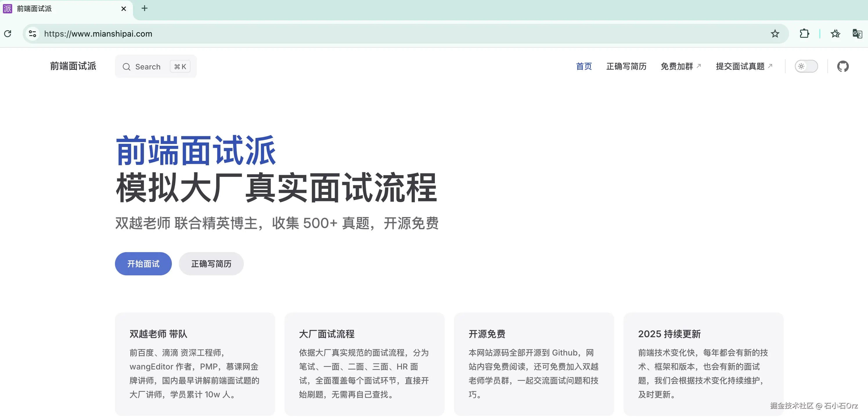Image resolution: width=868 pixels, height=420 pixels.
Task: Select the 首页 nav item
Action: click(584, 67)
